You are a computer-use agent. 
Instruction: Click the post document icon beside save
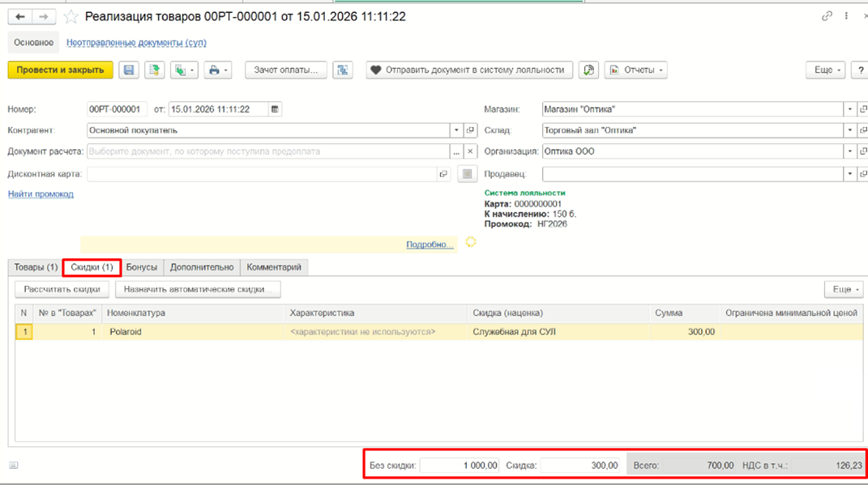(x=155, y=70)
